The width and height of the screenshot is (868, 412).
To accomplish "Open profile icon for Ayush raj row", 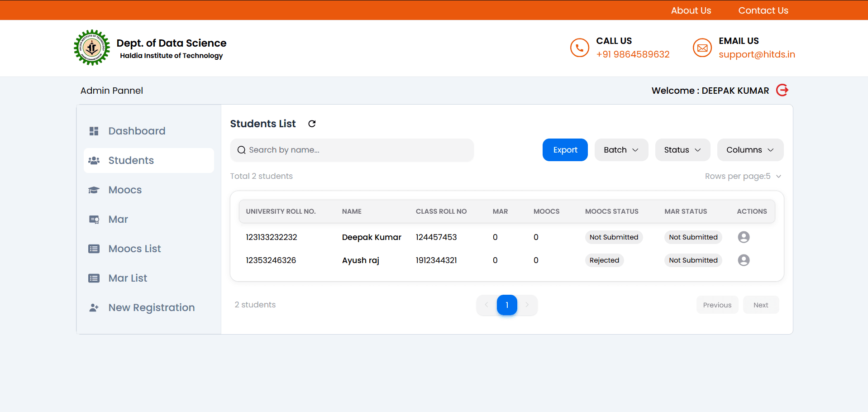I will [744, 260].
